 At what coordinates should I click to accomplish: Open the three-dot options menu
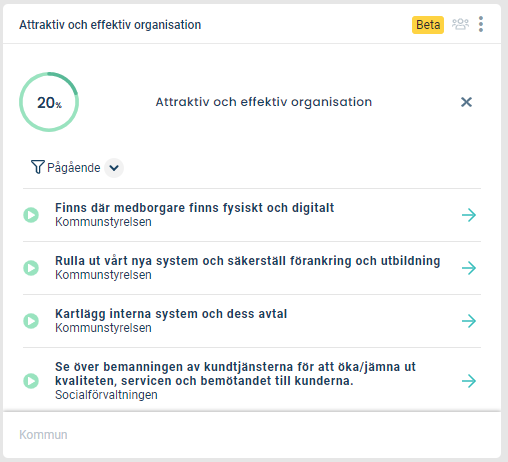click(481, 24)
